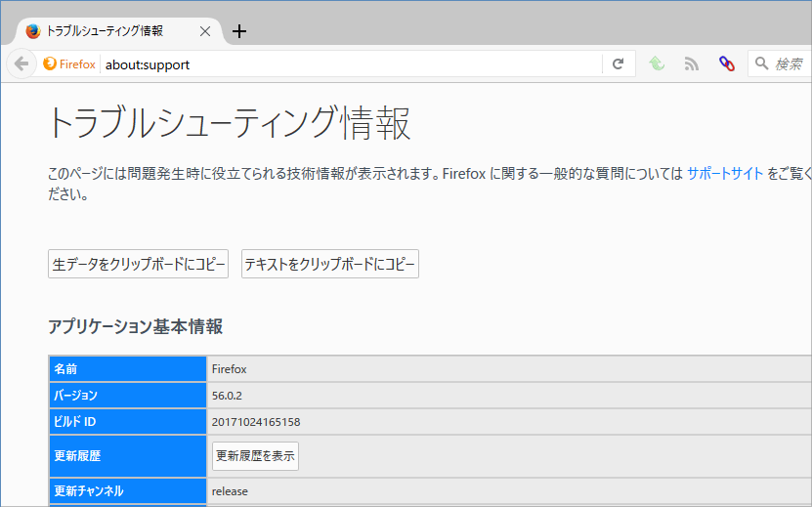Click the 更新チャンネル row header
812x507 pixels.
128,491
